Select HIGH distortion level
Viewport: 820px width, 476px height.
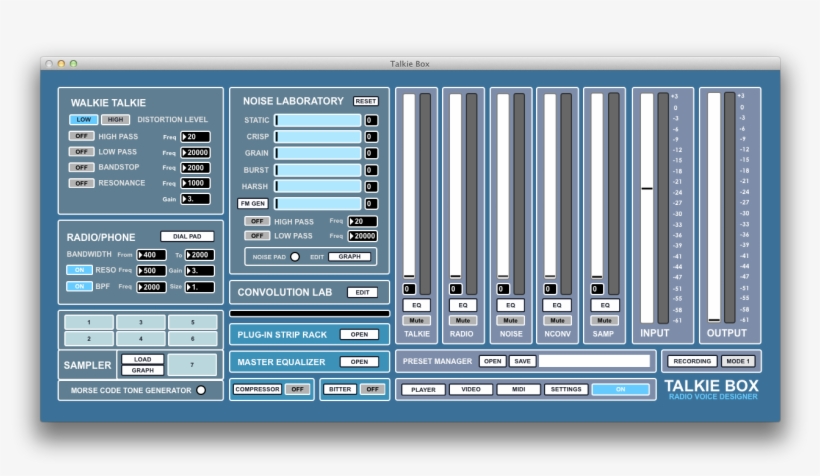click(115, 119)
